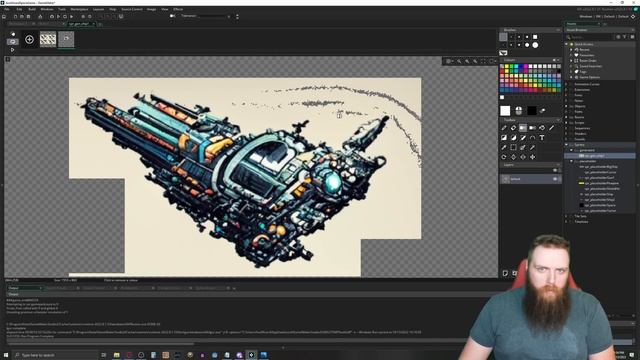Select the Ellipse shape tool

pos(513,138)
